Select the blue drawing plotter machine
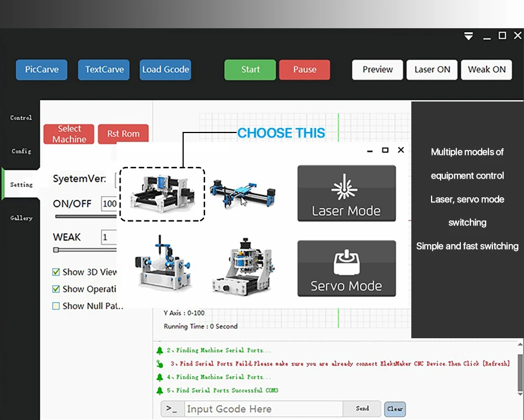 [243, 193]
